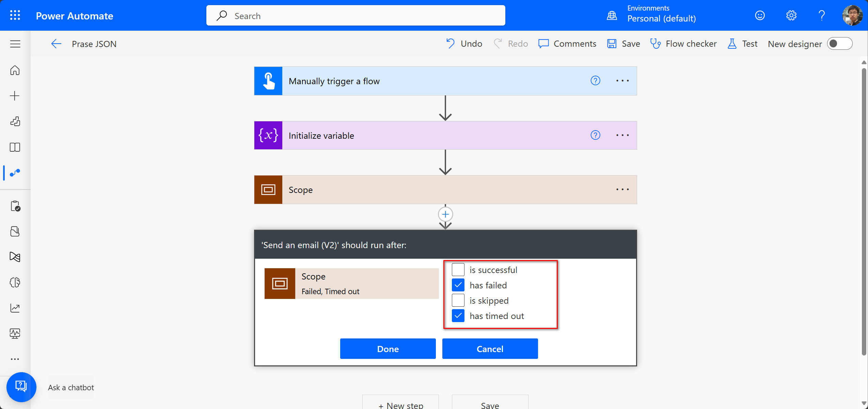Click help icon on Initialize variable

595,135
